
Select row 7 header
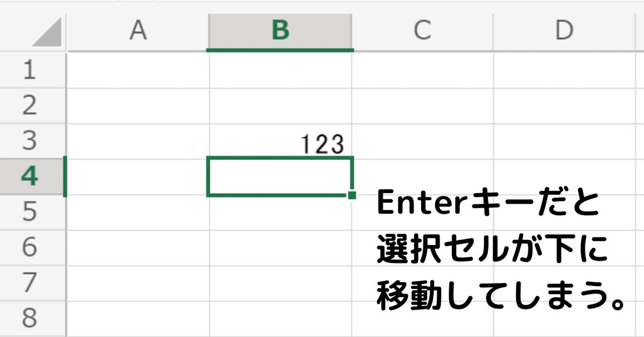click(x=30, y=283)
